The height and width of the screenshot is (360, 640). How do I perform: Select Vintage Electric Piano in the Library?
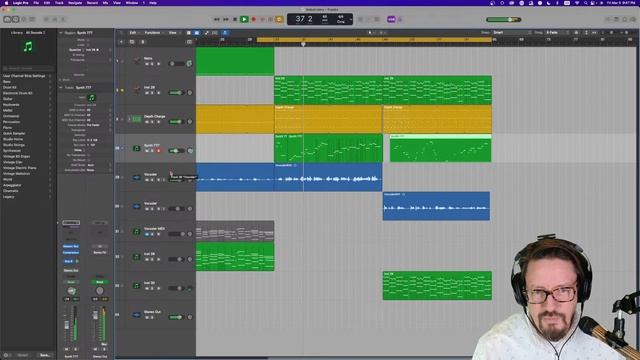[x=20, y=168]
